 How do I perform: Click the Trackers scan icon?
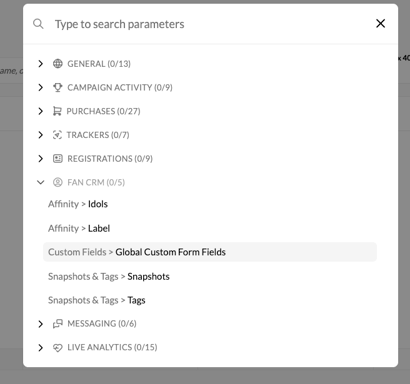pyautogui.click(x=57, y=135)
